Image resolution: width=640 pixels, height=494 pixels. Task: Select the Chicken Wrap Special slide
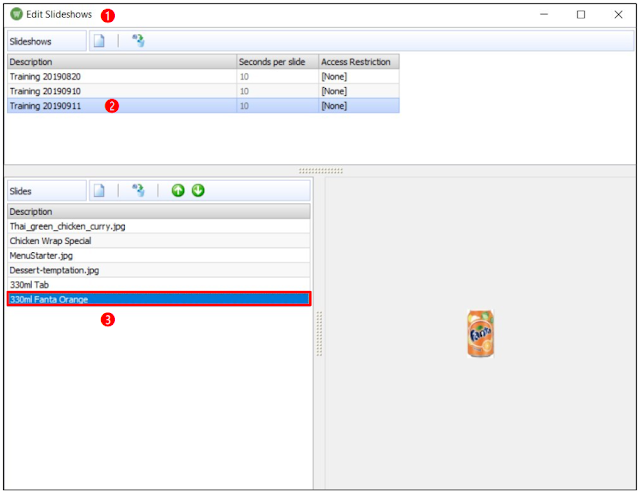[159, 241]
